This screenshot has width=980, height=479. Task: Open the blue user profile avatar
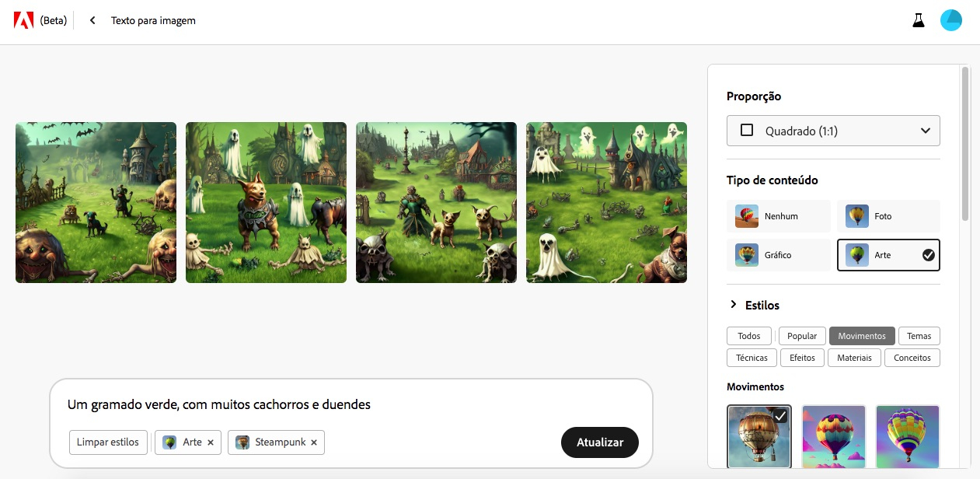(x=951, y=21)
